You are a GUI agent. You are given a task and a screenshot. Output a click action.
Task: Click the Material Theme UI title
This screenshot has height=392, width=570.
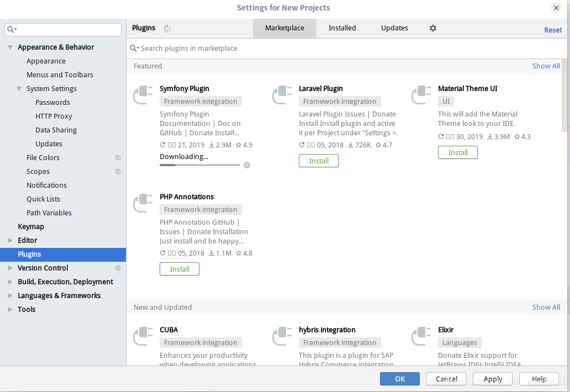pos(467,89)
